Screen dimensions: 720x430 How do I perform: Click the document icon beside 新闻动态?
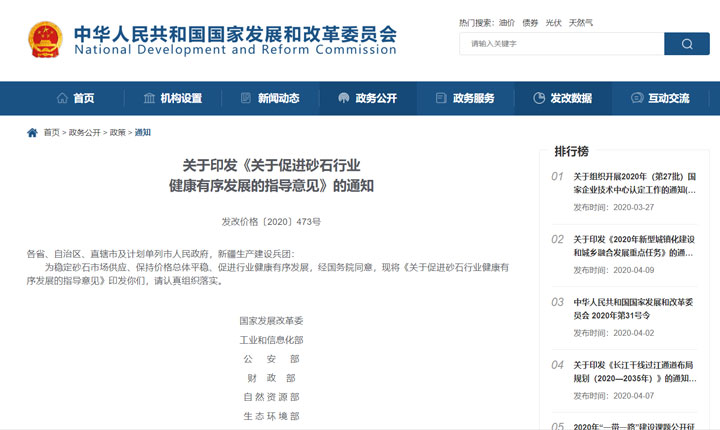coord(246,98)
